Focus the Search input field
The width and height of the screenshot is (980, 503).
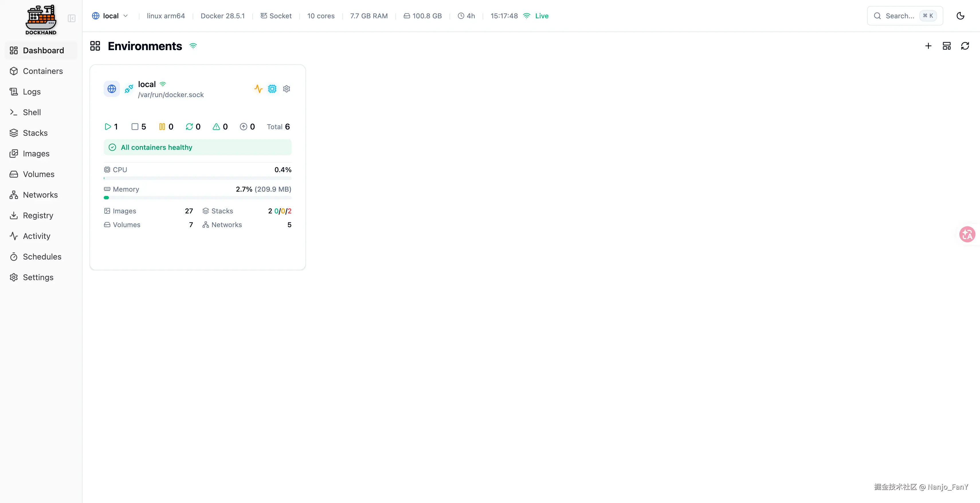(x=900, y=15)
